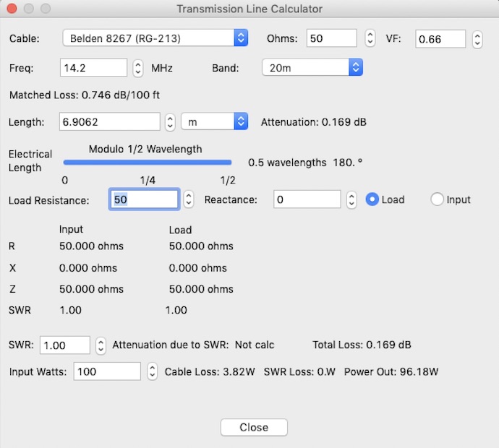Click the Input Watts stepper
499x448 pixels.
[x=152, y=372]
